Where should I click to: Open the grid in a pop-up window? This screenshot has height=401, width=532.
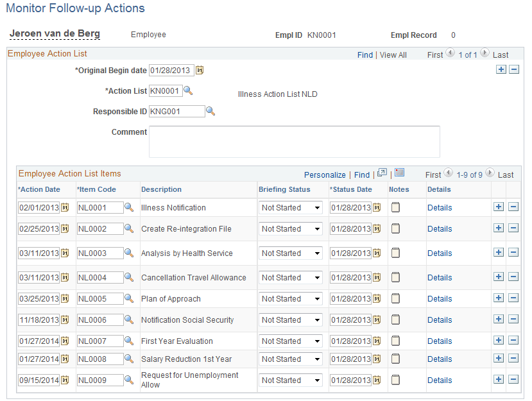point(382,174)
